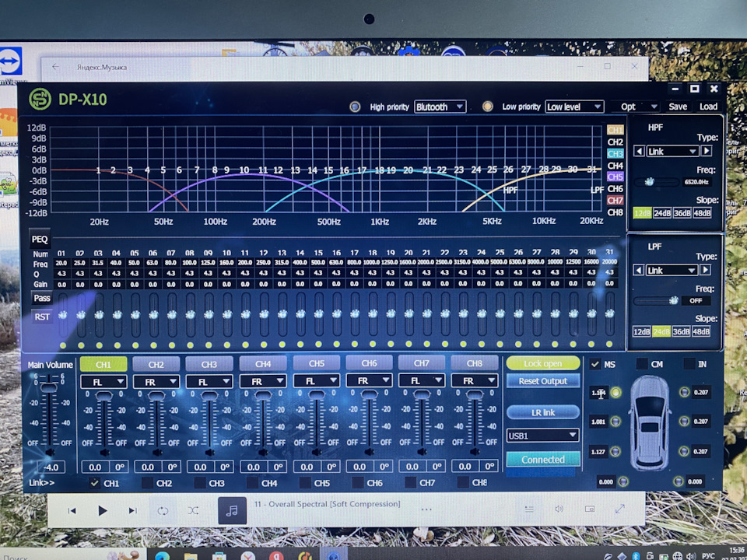Image resolution: width=747 pixels, height=560 pixels.
Task: Open the HPF Link type dropdown
Action: [672, 151]
